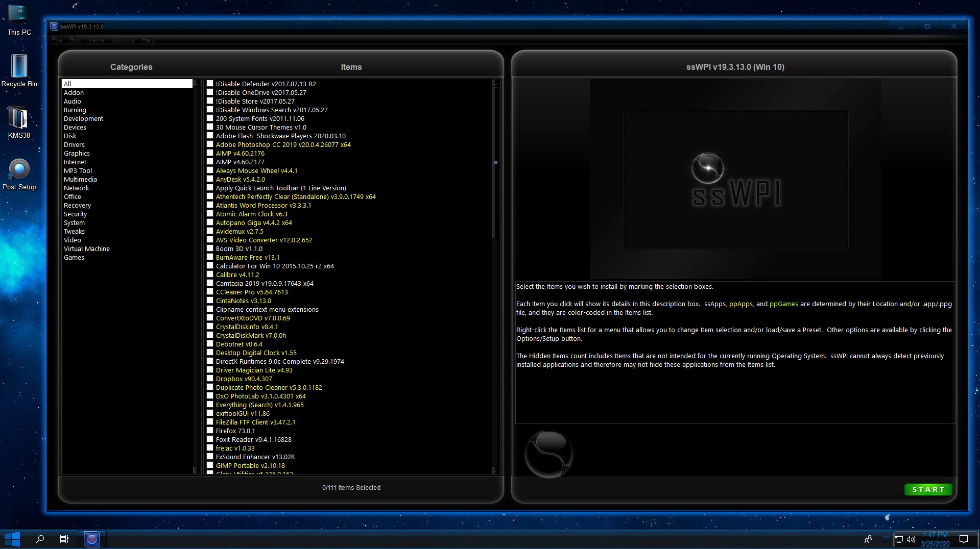Select the Addon category

click(x=74, y=92)
